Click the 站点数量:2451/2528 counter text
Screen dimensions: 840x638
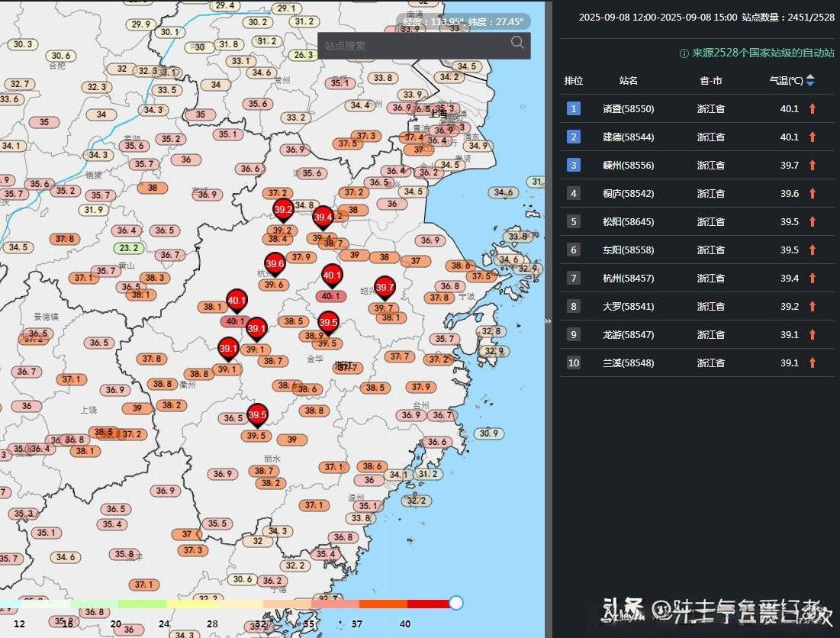click(788, 17)
